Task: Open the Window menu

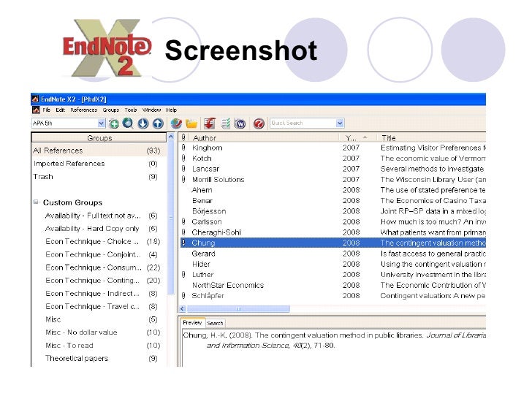Action: click(x=151, y=110)
